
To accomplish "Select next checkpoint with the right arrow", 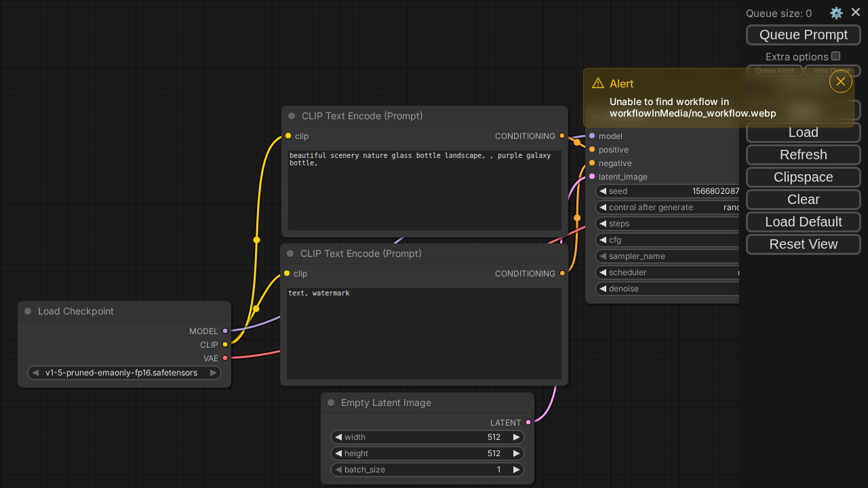I will [x=213, y=373].
